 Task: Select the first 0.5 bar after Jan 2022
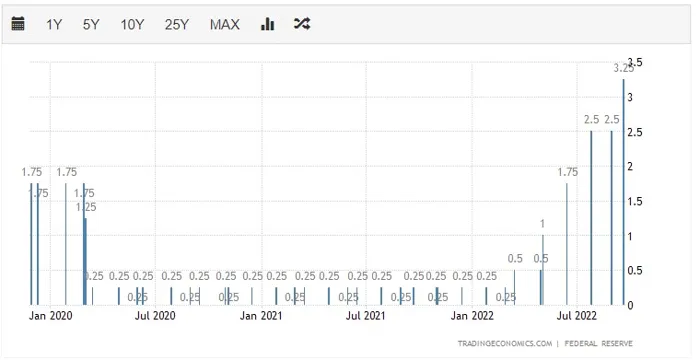(x=514, y=288)
